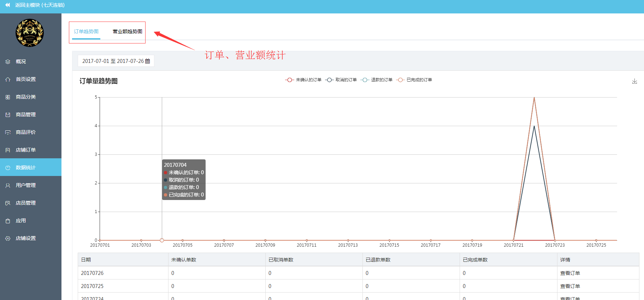Click the 20170704 data point on chart

pyautogui.click(x=162, y=240)
